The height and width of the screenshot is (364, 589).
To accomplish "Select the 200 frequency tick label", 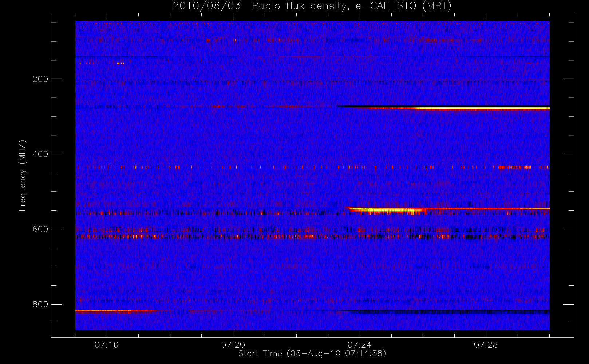I will [40, 79].
